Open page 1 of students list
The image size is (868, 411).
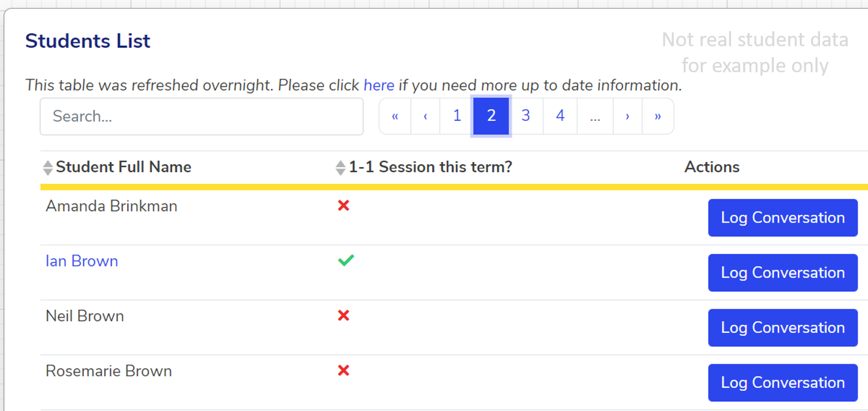pos(457,116)
